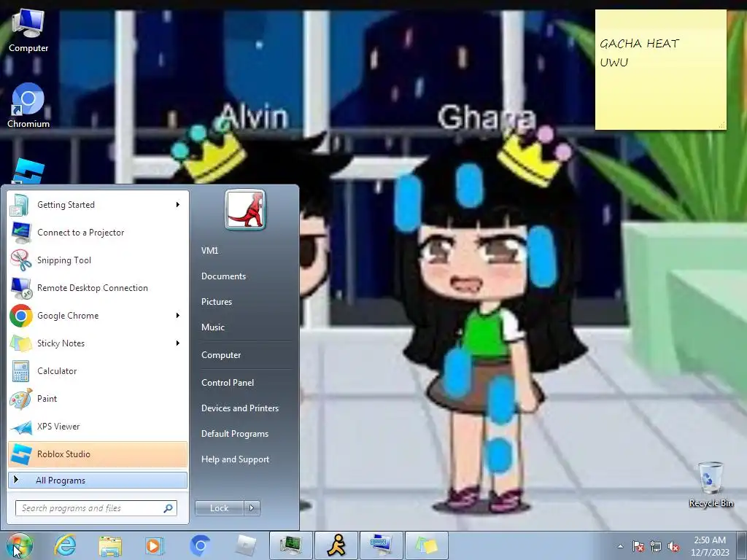Open Chromium from the taskbar
The height and width of the screenshot is (560, 747).
click(200, 545)
